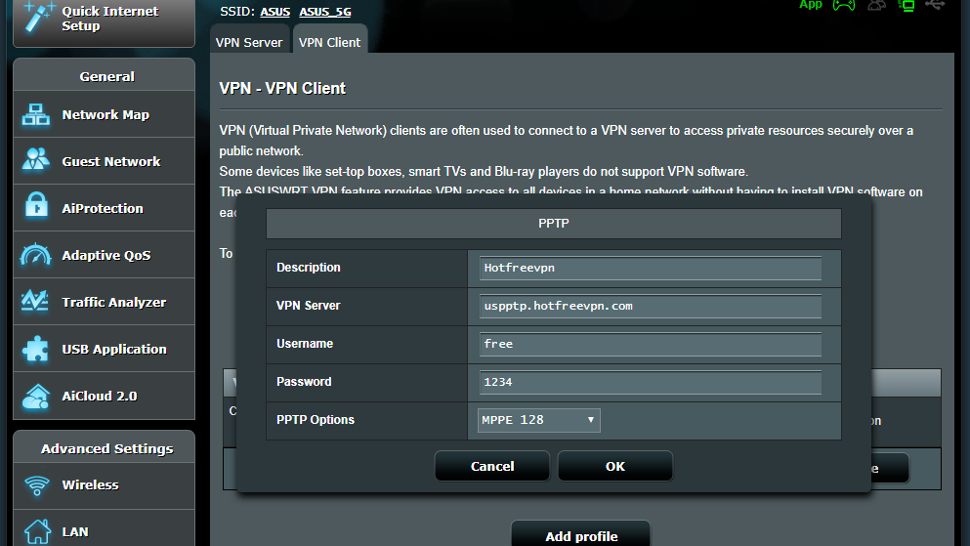Open Network Map menu item
The height and width of the screenshot is (546, 970).
[104, 114]
